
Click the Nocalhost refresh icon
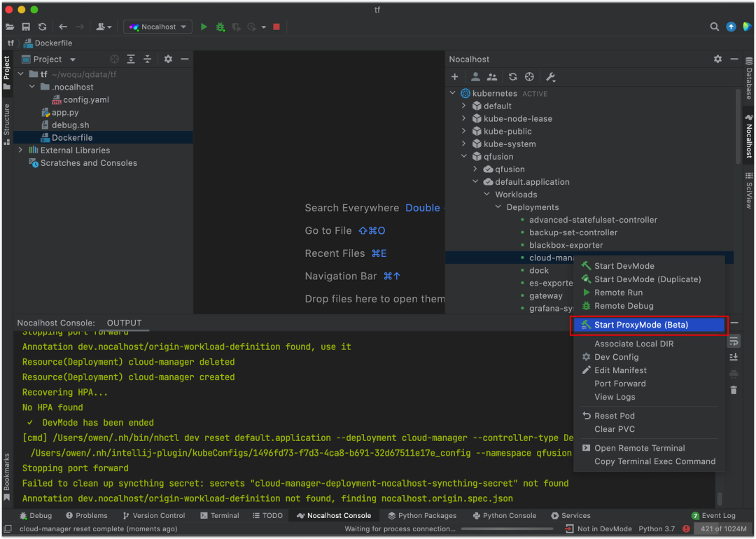tap(512, 77)
